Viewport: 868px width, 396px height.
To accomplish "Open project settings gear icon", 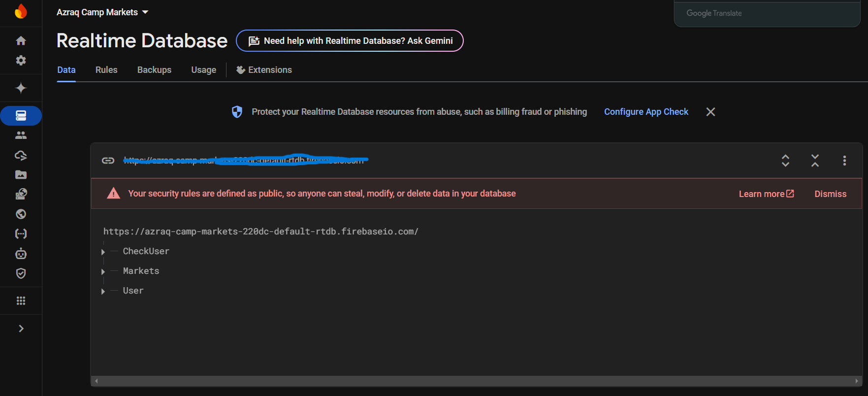I will (x=21, y=60).
